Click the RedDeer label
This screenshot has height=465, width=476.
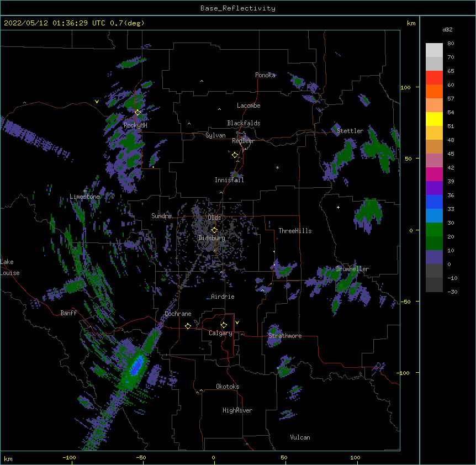pyautogui.click(x=243, y=141)
